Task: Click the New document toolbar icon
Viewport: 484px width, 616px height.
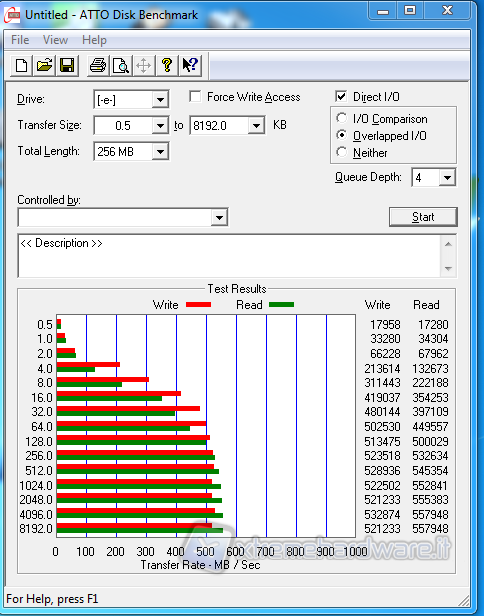Action: click(x=21, y=65)
